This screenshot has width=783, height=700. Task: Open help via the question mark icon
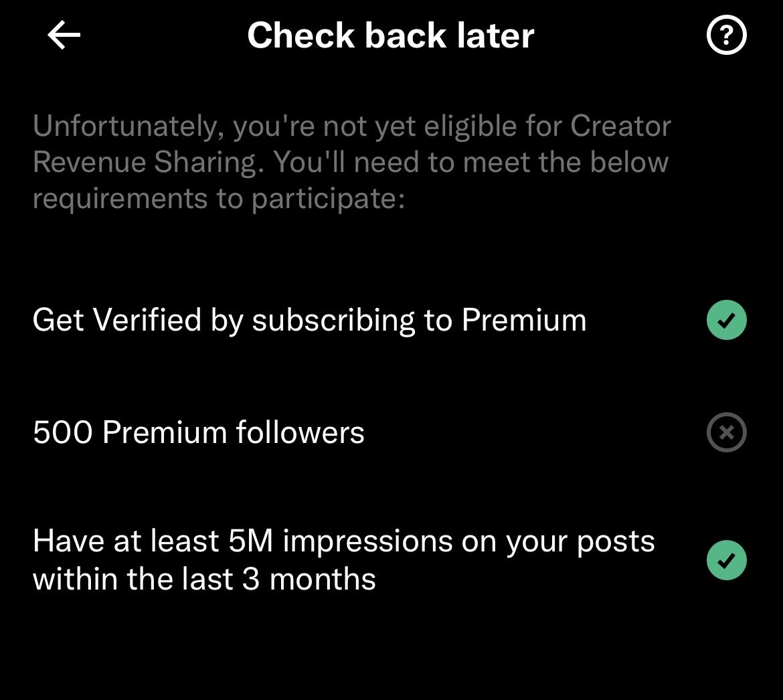click(x=727, y=35)
